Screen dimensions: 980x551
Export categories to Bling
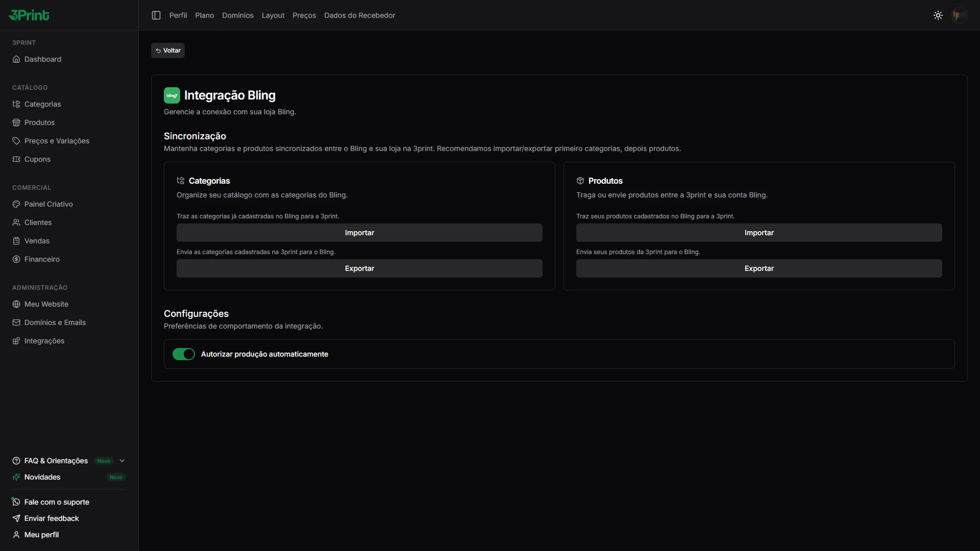click(x=359, y=268)
